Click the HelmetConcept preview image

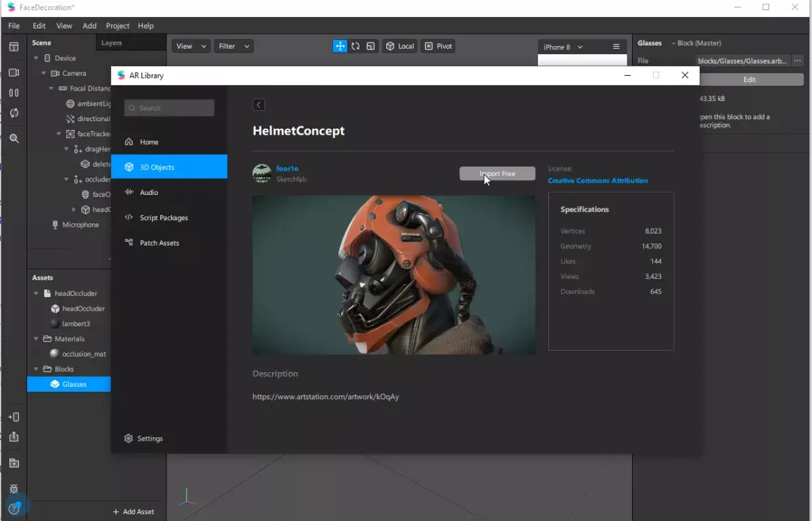coord(394,275)
